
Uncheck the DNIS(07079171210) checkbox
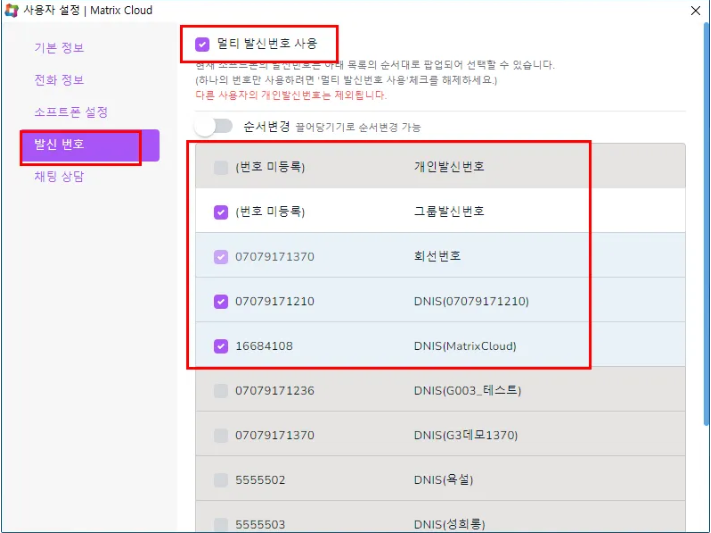pos(221,301)
